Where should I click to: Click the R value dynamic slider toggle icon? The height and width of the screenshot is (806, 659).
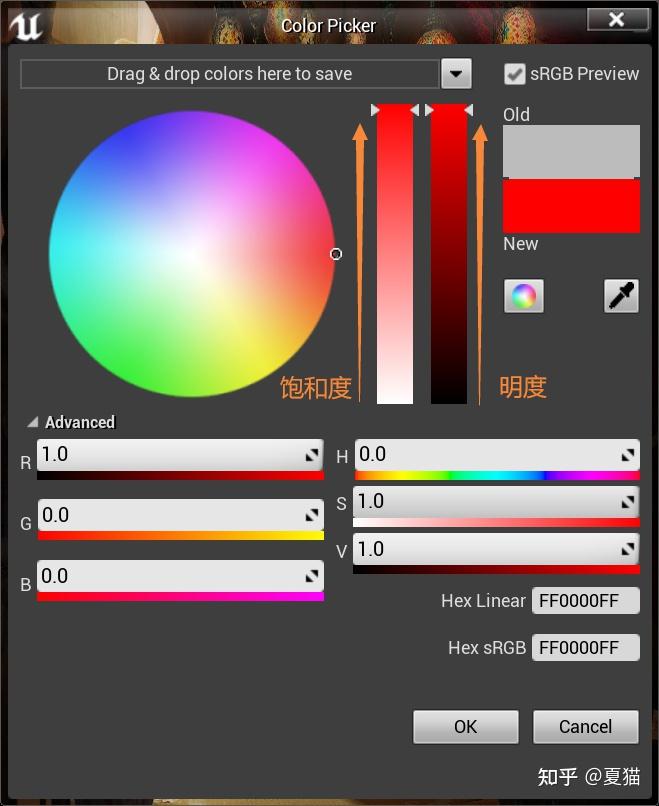tap(313, 455)
